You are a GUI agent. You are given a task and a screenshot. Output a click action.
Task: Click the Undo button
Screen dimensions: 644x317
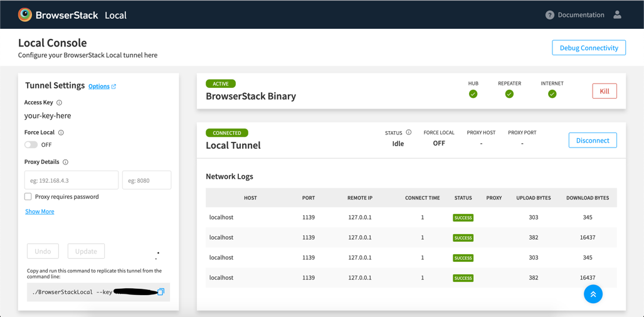click(x=43, y=251)
